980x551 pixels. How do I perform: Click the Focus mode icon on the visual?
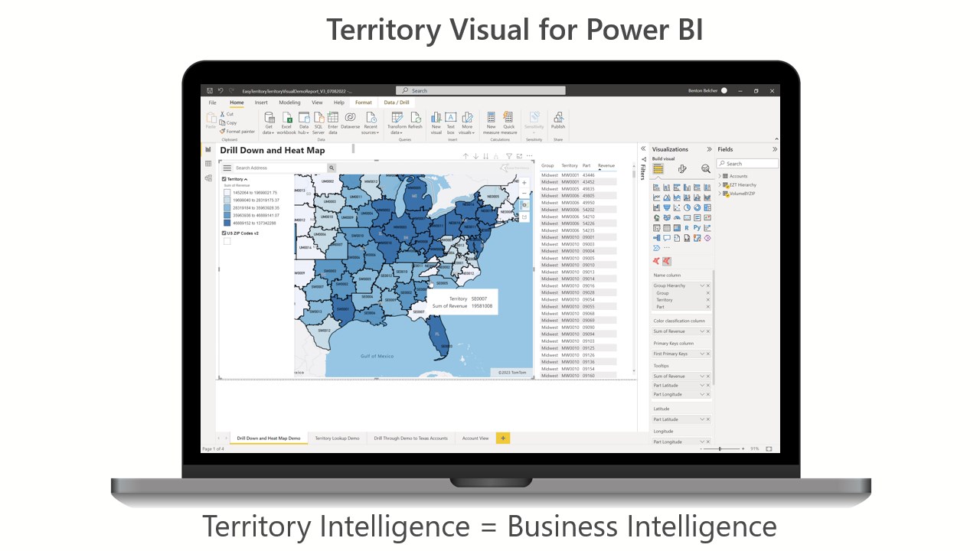coord(519,156)
